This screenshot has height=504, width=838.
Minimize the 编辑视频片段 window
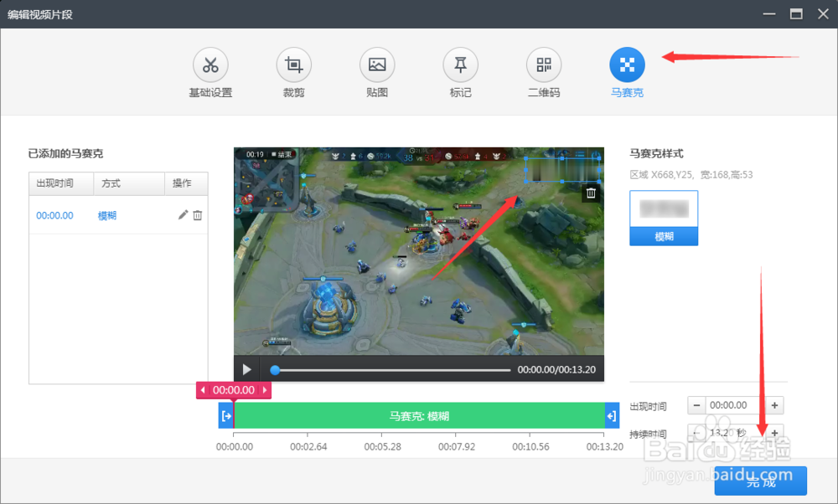(x=769, y=14)
